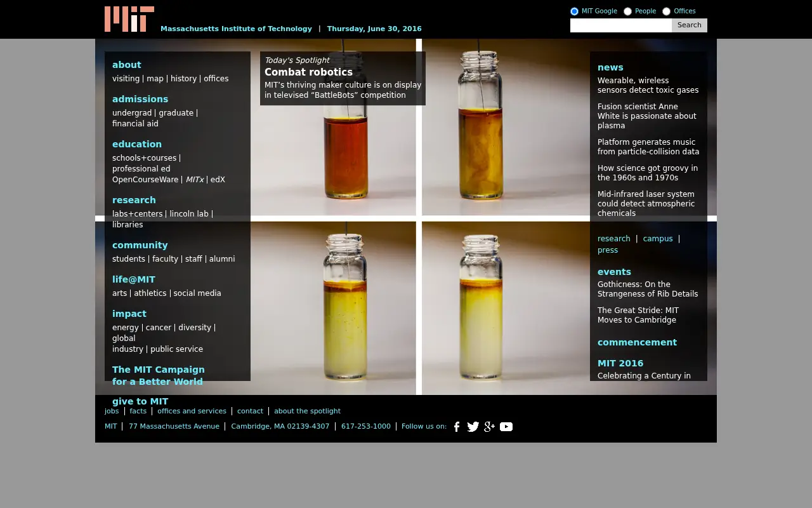Open the research heading in left menu
This screenshot has height=508, width=812.
click(x=134, y=200)
